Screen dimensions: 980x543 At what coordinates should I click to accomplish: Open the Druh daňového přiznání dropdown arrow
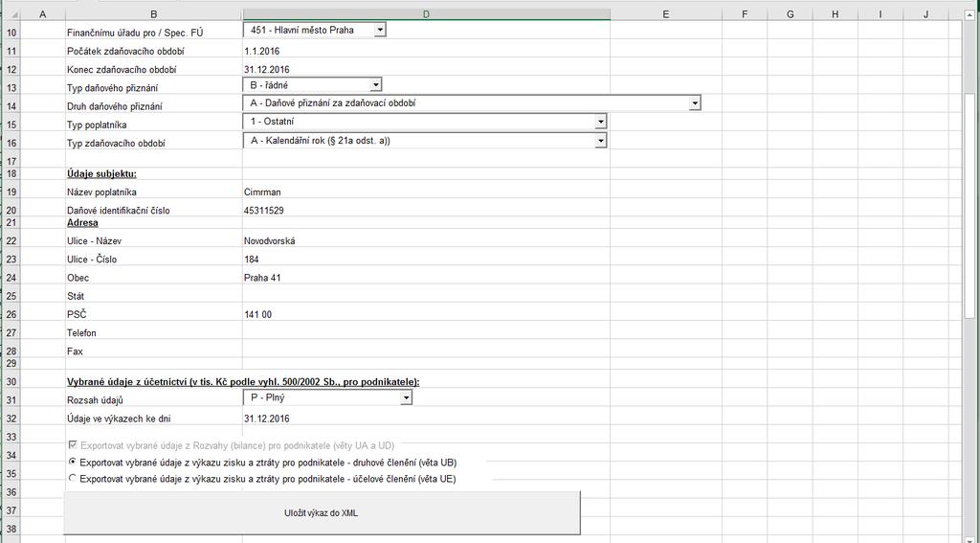(x=695, y=103)
